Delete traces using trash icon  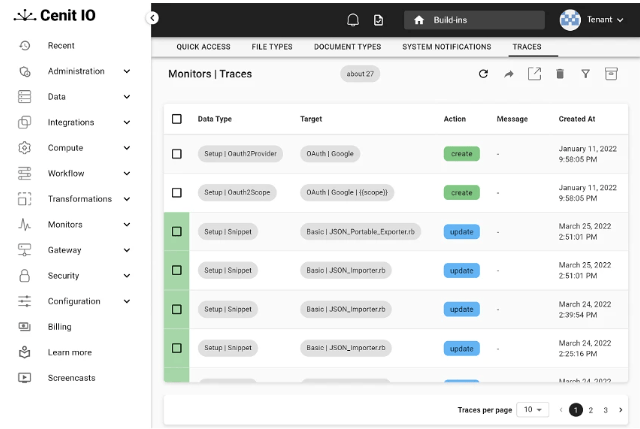(560, 74)
